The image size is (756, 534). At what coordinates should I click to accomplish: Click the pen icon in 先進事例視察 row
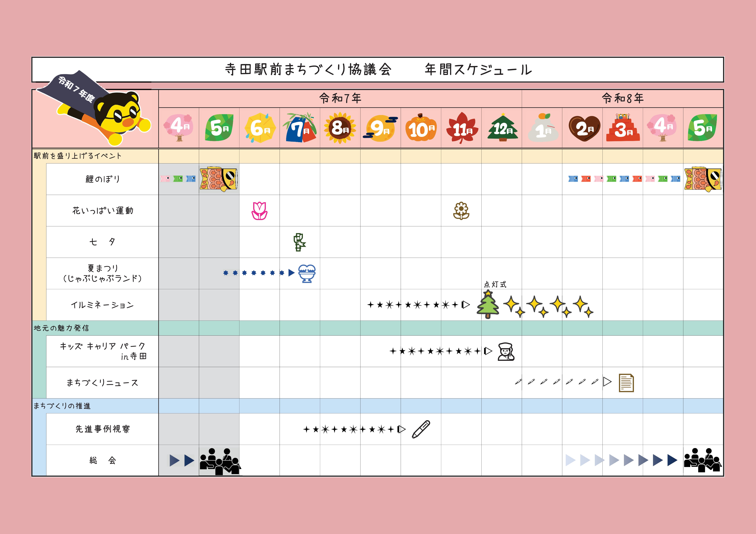pyautogui.click(x=421, y=429)
